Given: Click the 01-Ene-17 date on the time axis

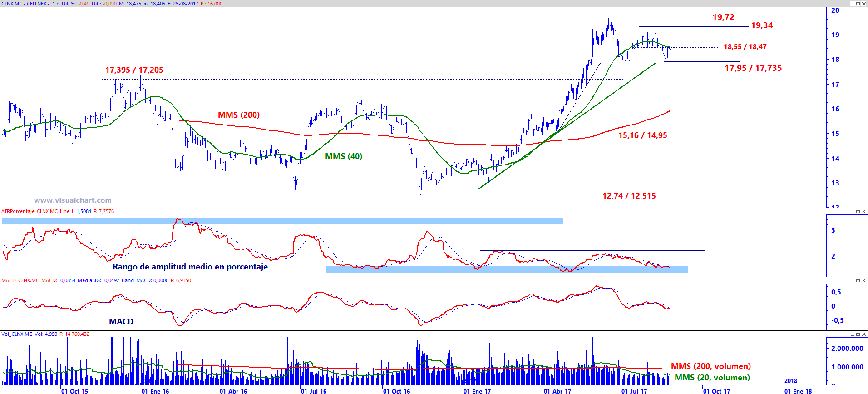Looking at the screenshot, I should (x=477, y=391).
